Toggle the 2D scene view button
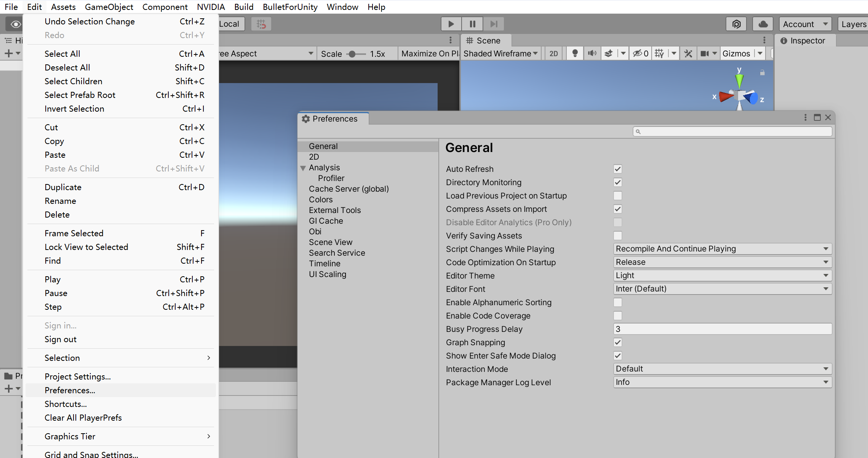The image size is (868, 458). click(553, 53)
